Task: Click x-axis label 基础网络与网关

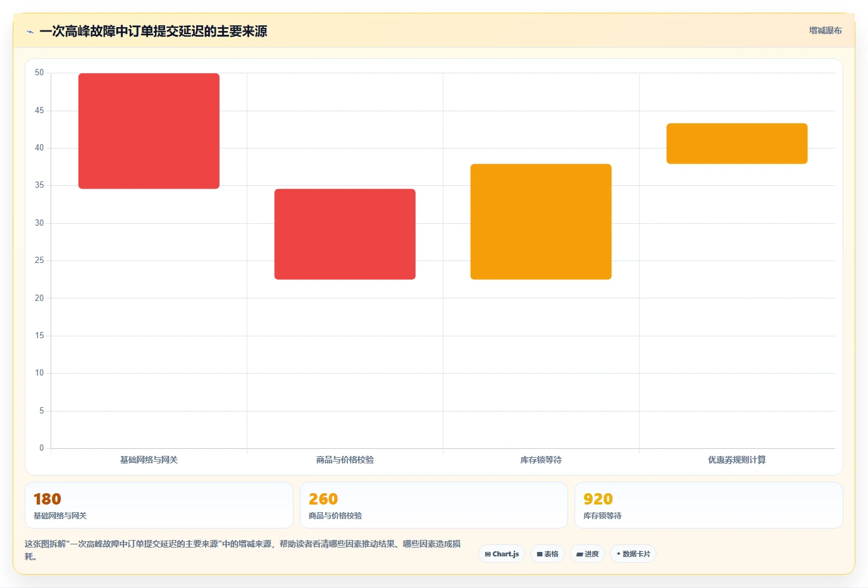Action: click(149, 460)
